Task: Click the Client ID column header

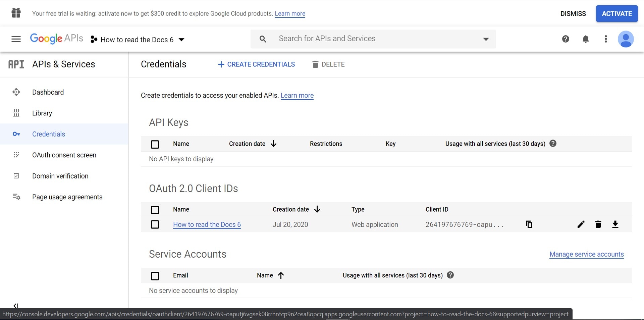Action: pyautogui.click(x=437, y=209)
